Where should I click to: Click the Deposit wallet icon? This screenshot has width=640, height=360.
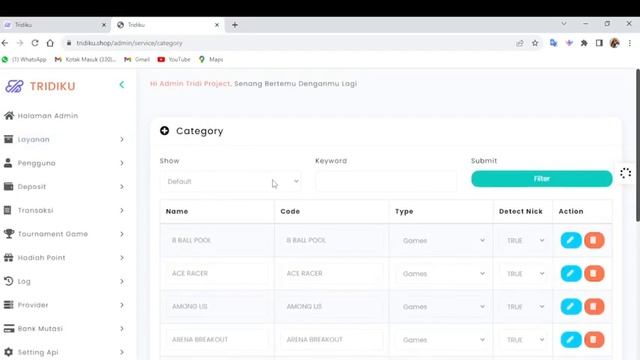click(8, 187)
